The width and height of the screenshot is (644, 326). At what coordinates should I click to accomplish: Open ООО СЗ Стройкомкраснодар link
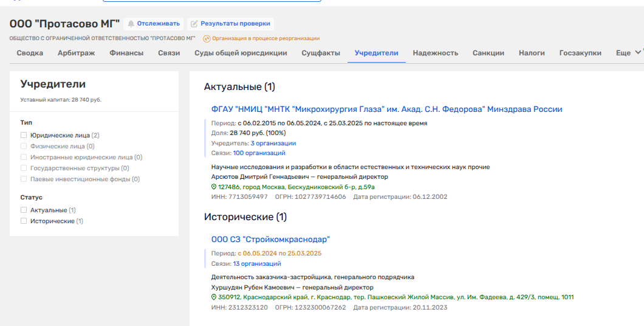270,240
